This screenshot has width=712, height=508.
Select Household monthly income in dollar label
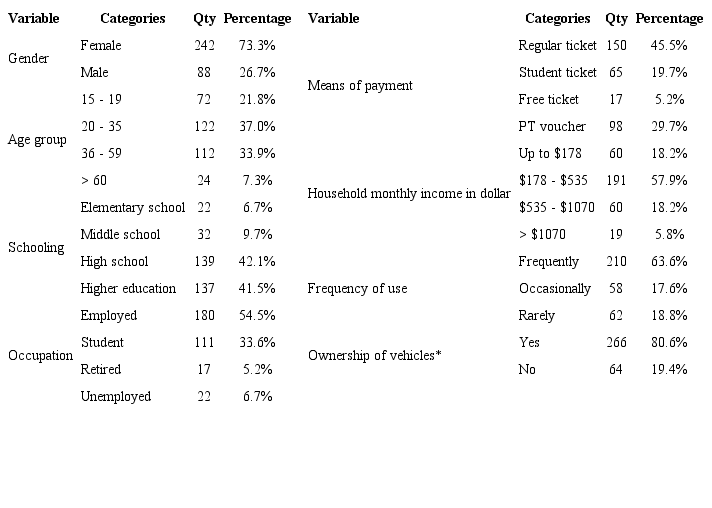pos(409,194)
